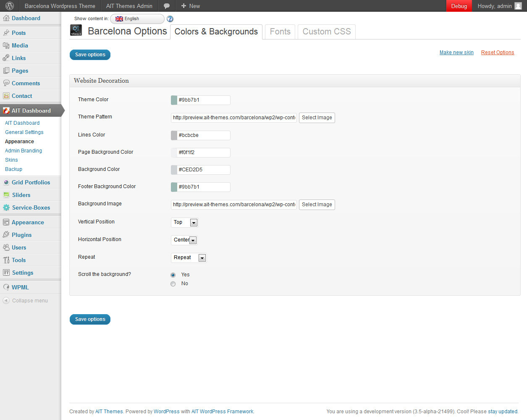
Task: Click the top Save options button
Action: 90,55
